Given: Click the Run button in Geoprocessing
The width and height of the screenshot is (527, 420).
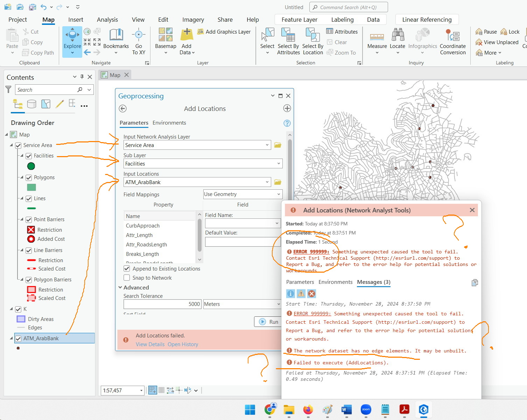Looking at the screenshot, I should click(268, 322).
